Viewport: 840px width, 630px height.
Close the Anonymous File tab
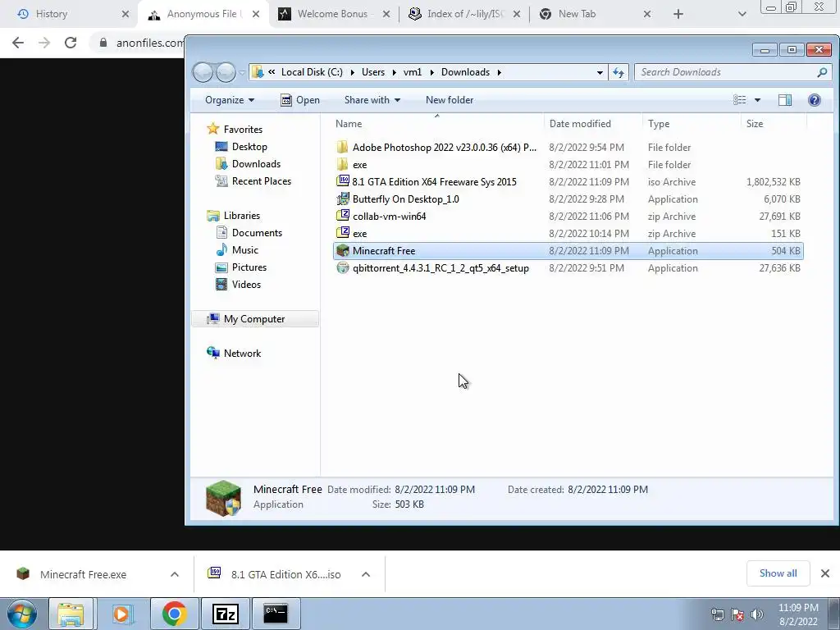click(256, 15)
